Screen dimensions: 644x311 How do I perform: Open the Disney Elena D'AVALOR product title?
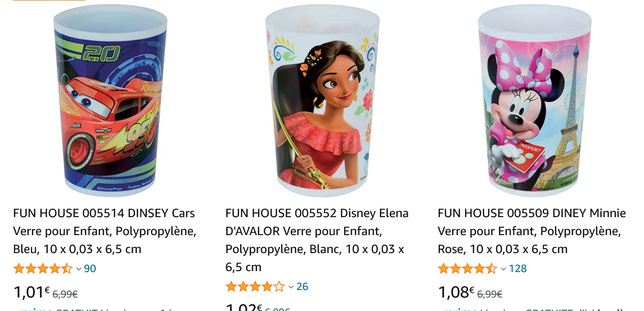(317, 240)
